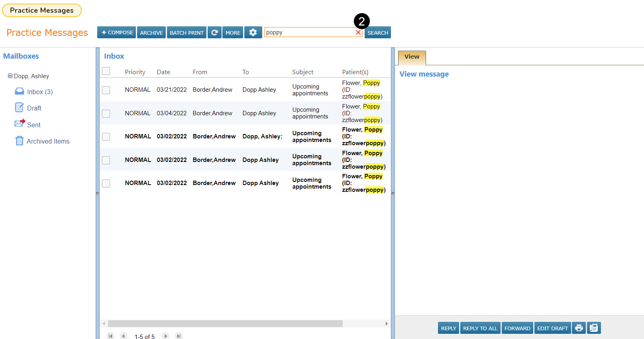
Task: Switch to the View tab
Action: pos(412,57)
